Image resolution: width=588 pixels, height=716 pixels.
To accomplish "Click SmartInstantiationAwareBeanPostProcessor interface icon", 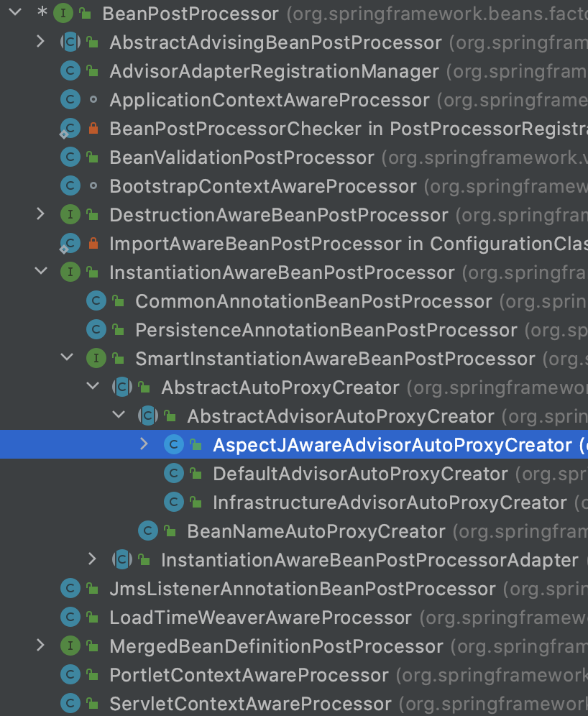I will point(96,359).
